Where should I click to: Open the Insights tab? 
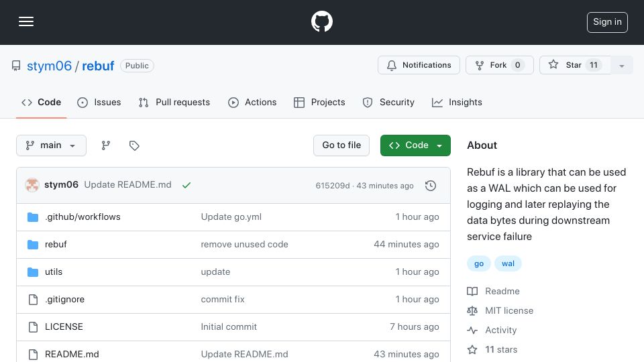tap(457, 102)
